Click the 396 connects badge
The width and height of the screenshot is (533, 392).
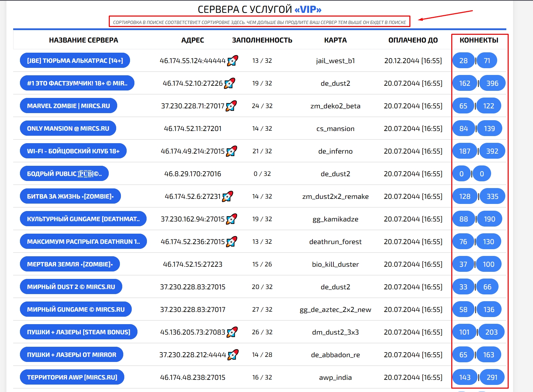(x=492, y=83)
